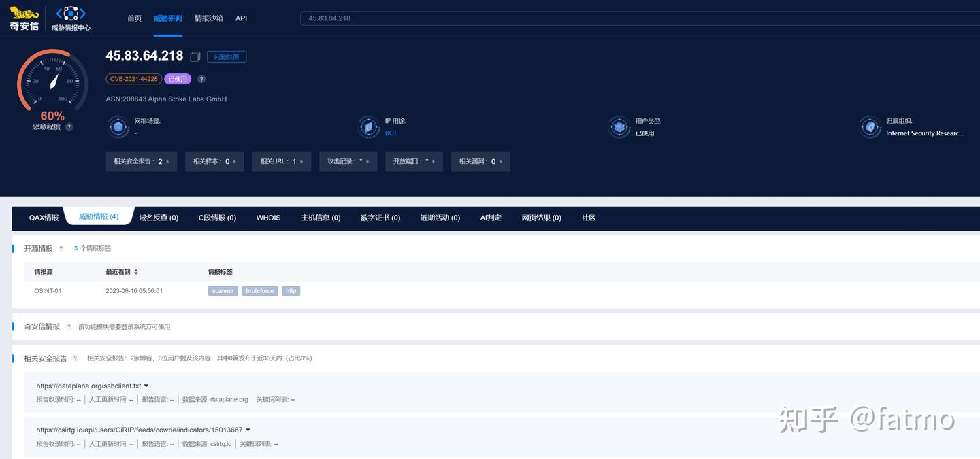Select 威胁研判 navigation item
980x459 pixels.
(x=168, y=18)
